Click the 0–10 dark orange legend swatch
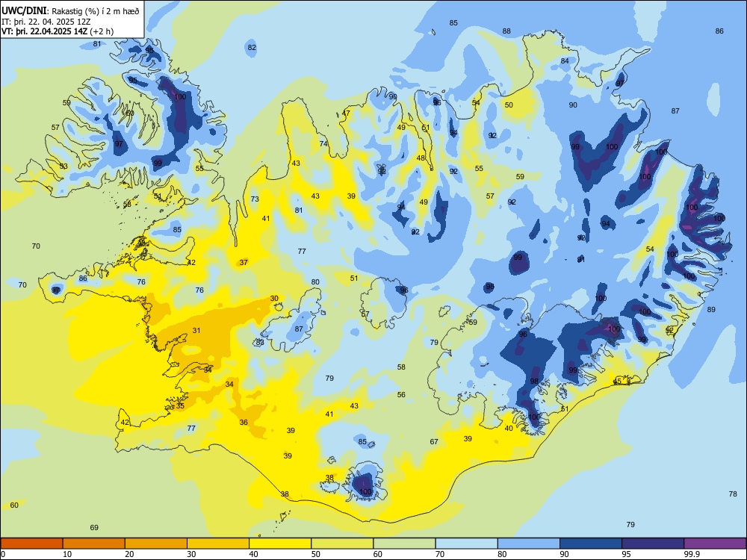Viewport: 747px width, 560px height. point(31,544)
